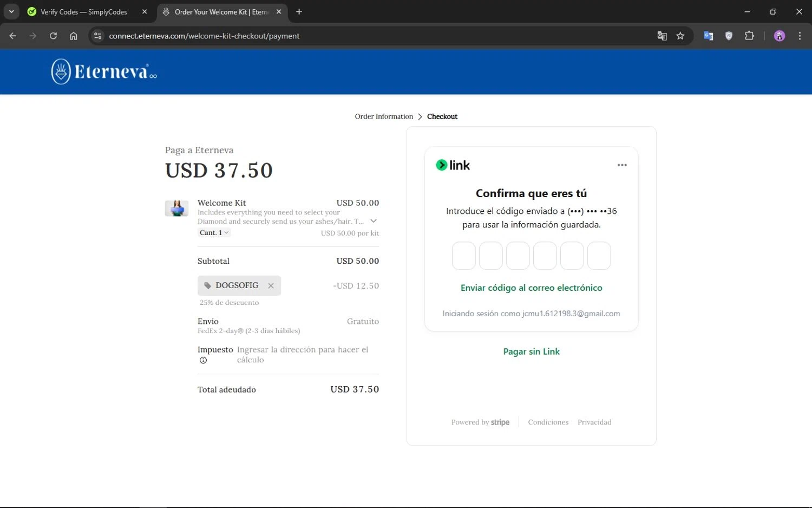The height and width of the screenshot is (508, 812).
Task: Click the Total adeudado label
Action: 227,389
